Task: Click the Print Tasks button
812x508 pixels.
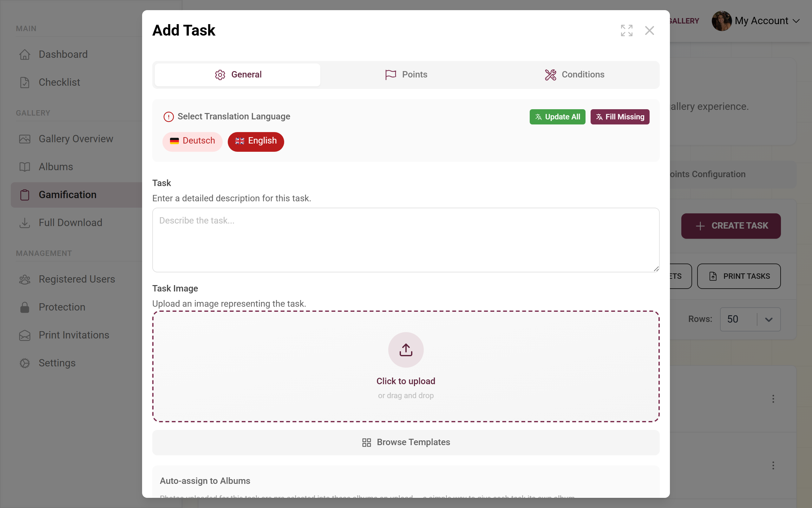Action: click(x=739, y=276)
